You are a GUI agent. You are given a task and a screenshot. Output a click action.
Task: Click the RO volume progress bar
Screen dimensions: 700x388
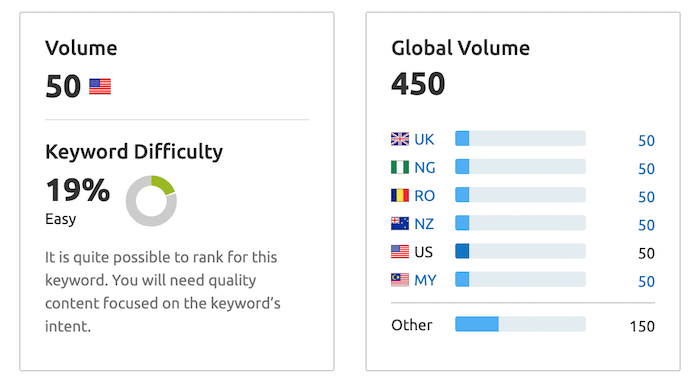[520, 195]
